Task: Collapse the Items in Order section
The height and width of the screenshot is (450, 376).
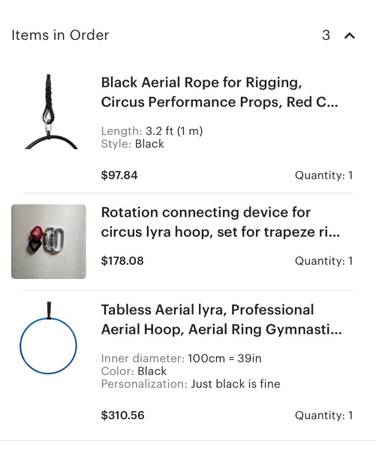Action: [x=349, y=35]
